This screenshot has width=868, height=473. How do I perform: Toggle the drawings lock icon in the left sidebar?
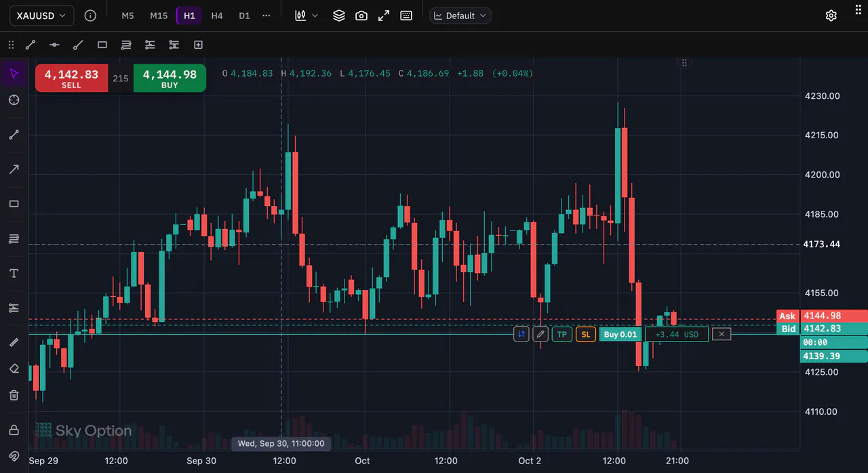point(14,430)
